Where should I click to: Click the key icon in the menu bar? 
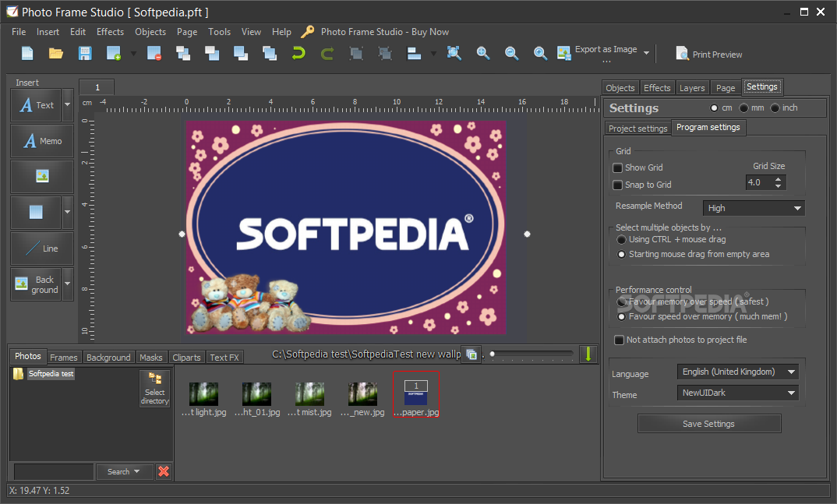point(308,32)
